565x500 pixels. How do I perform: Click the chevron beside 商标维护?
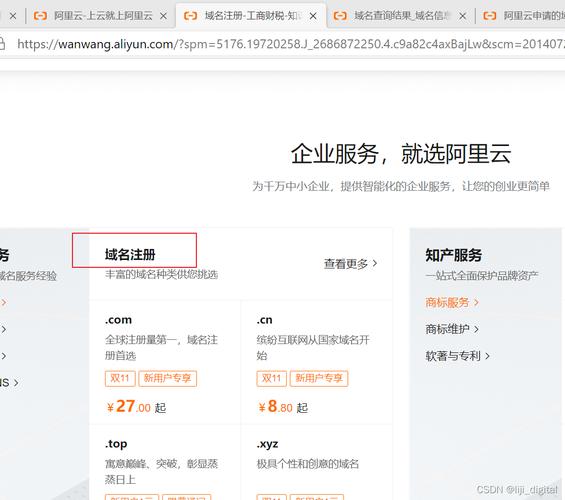coord(476,329)
